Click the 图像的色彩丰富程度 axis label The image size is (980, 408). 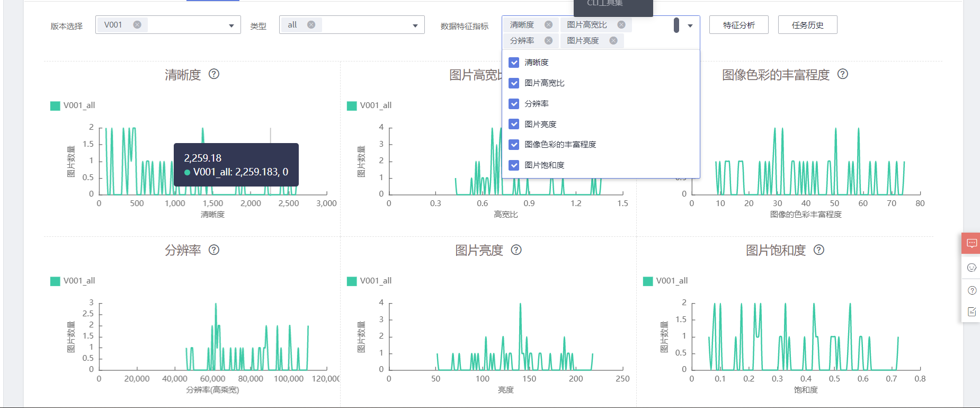pyautogui.click(x=806, y=215)
